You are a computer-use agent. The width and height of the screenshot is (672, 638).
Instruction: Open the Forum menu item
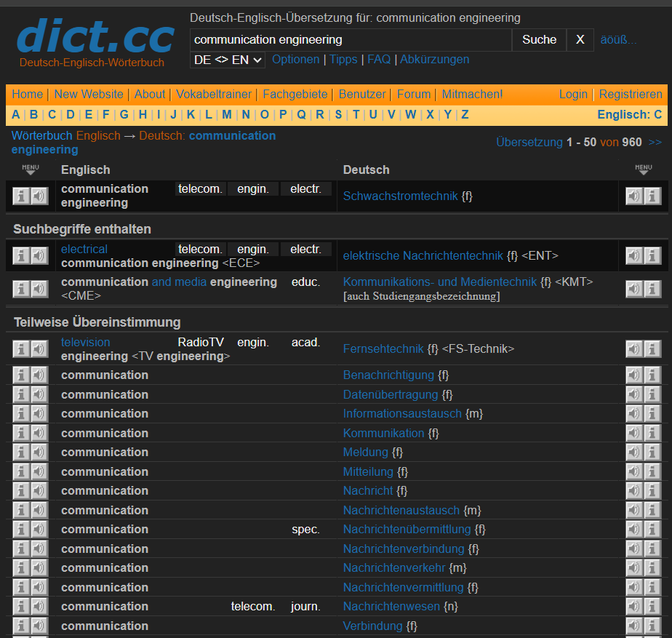(414, 94)
